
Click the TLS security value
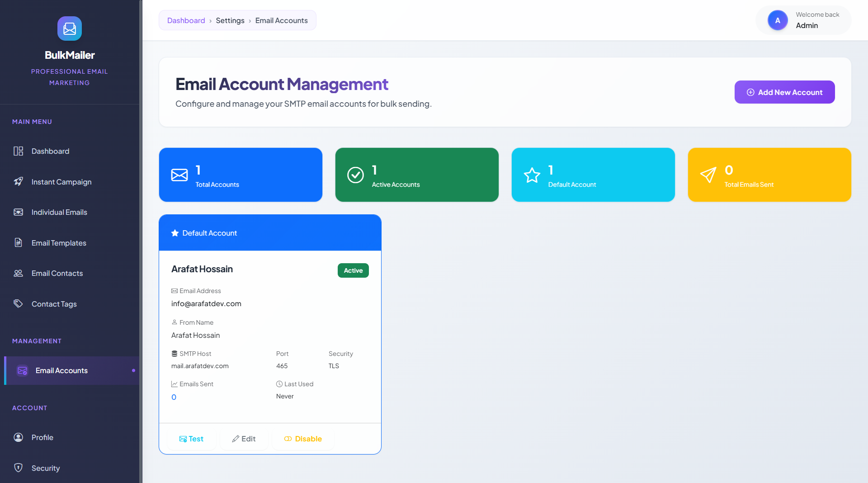pos(334,366)
